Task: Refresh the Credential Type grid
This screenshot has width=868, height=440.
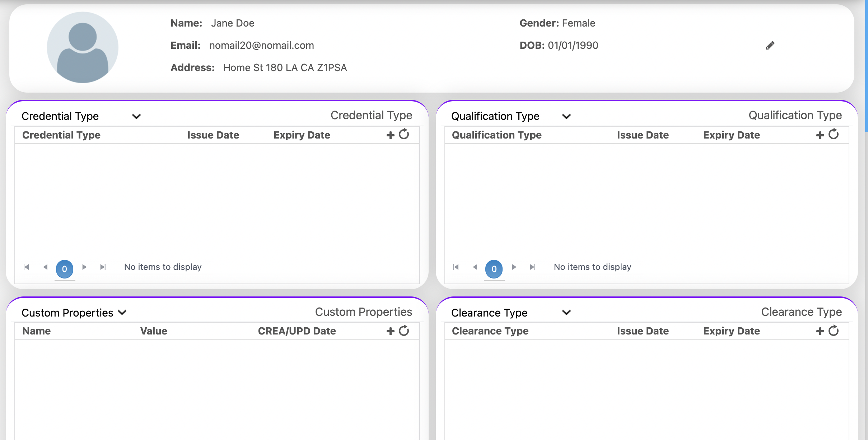Action: [x=404, y=134]
